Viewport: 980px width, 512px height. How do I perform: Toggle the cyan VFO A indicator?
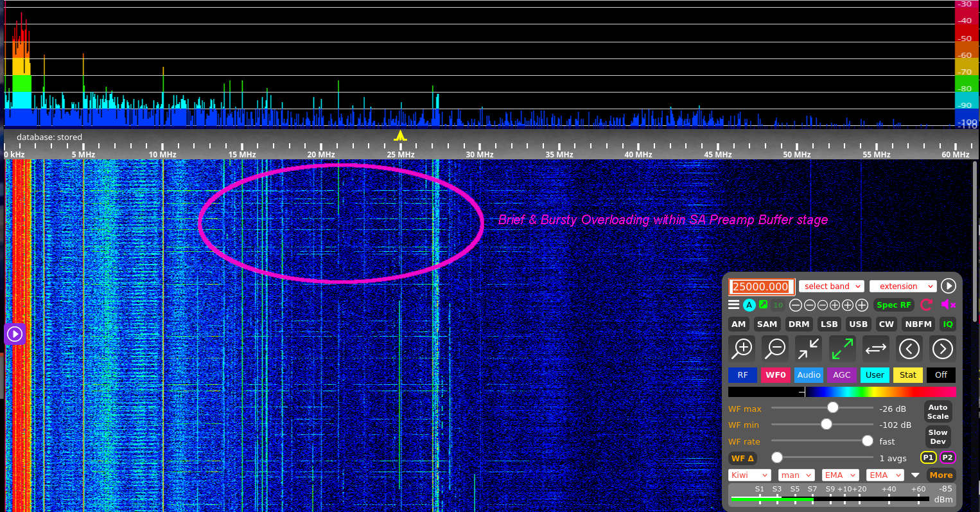[x=749, y=305]
